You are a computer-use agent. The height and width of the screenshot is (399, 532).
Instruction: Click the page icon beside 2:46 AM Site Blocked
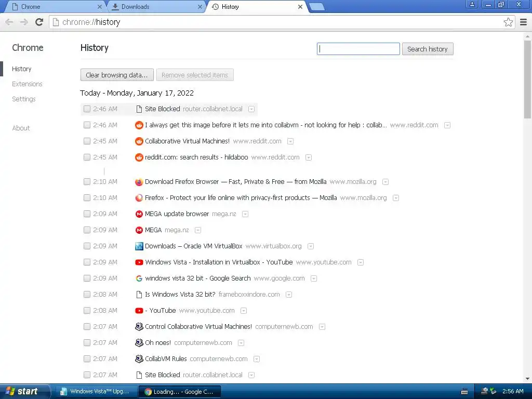tap(139, 109)
